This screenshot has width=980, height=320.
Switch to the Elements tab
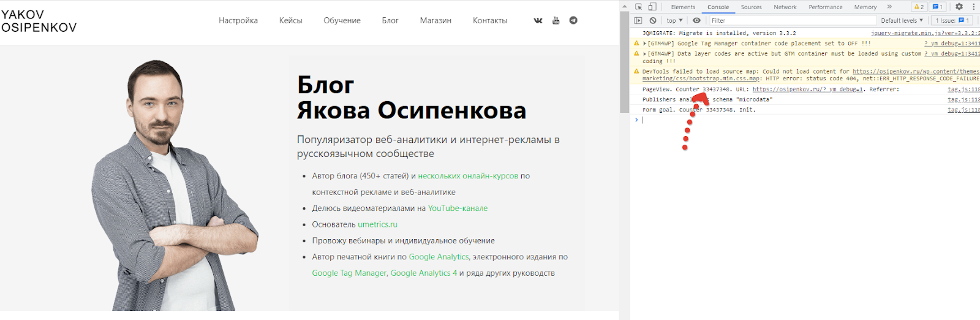click(683, 7)
